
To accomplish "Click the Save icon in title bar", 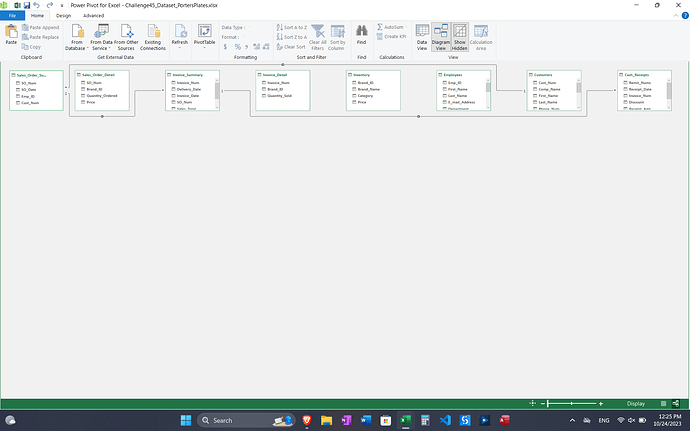I will click(27, 5).
